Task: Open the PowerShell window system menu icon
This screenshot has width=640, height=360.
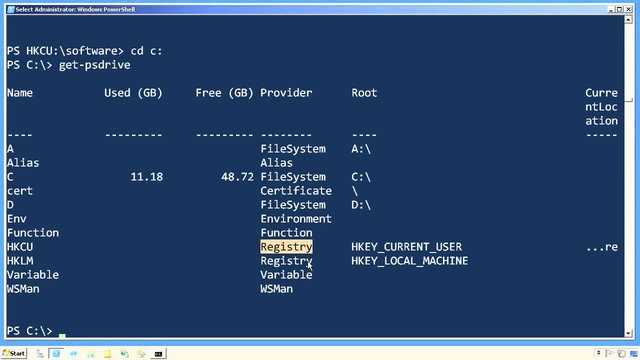Action: pos(11,9)
